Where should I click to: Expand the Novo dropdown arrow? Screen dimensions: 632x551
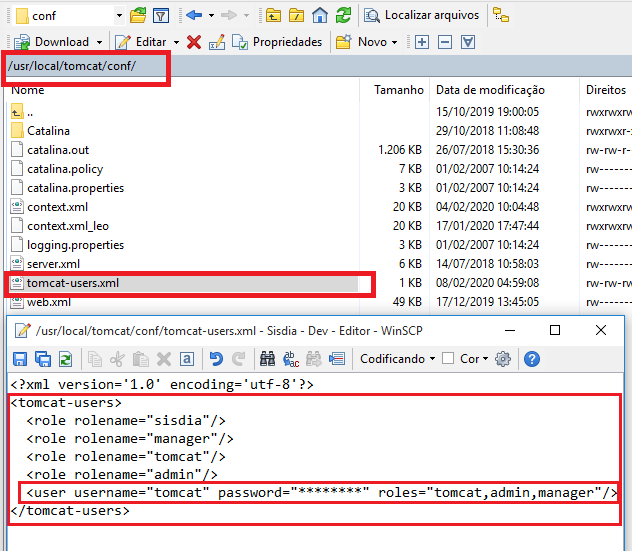pos(394,42)
